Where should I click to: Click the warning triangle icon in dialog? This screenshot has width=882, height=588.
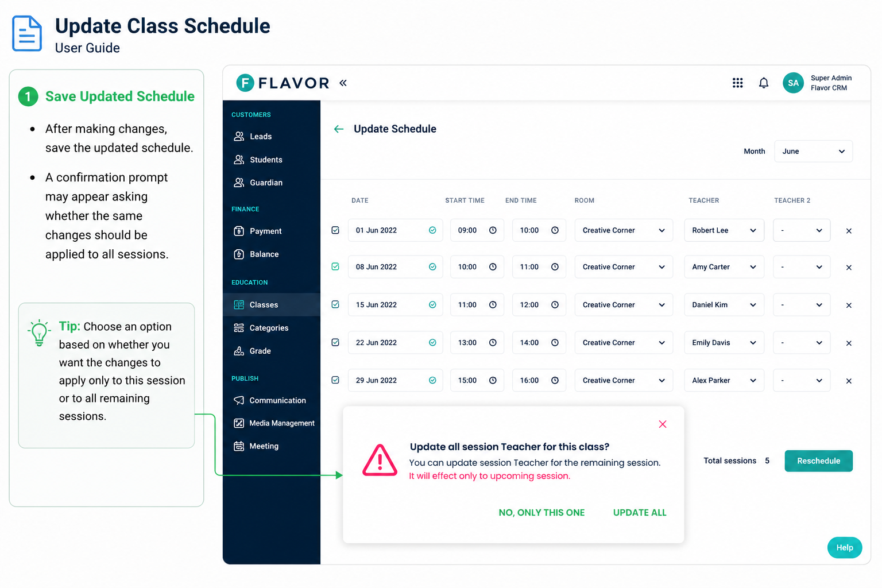(380, 460)
